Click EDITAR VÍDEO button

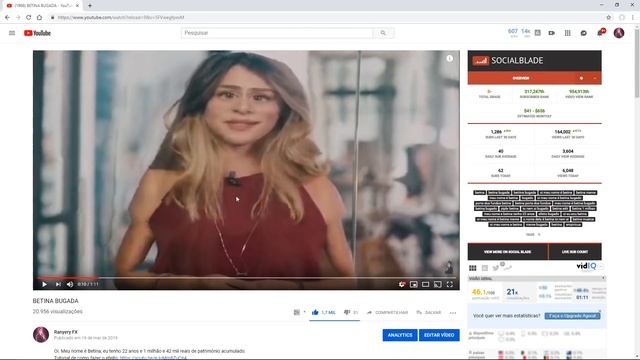pos(439,335)
